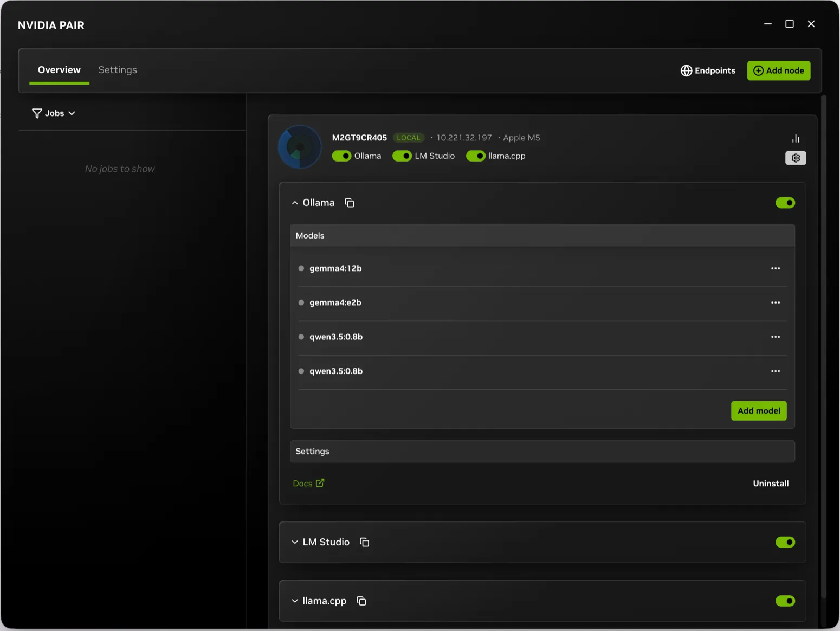Expand the LM Studio section chevron
This screenshot has width=840, height=631.
(x=295, y=542)
